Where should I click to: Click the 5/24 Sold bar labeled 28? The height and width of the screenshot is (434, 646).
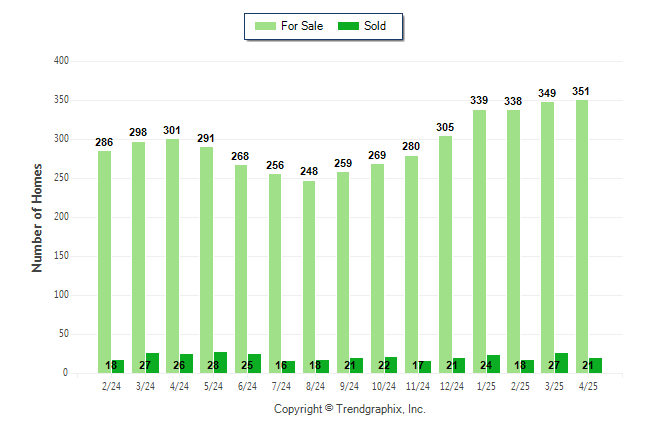tap(220, 363)
